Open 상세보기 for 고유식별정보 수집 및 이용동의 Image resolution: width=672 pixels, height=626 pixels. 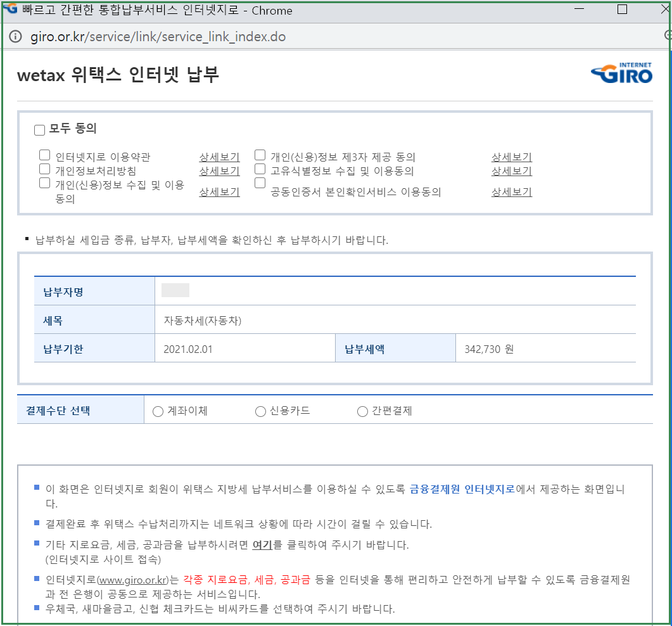(x=512, y=171)
